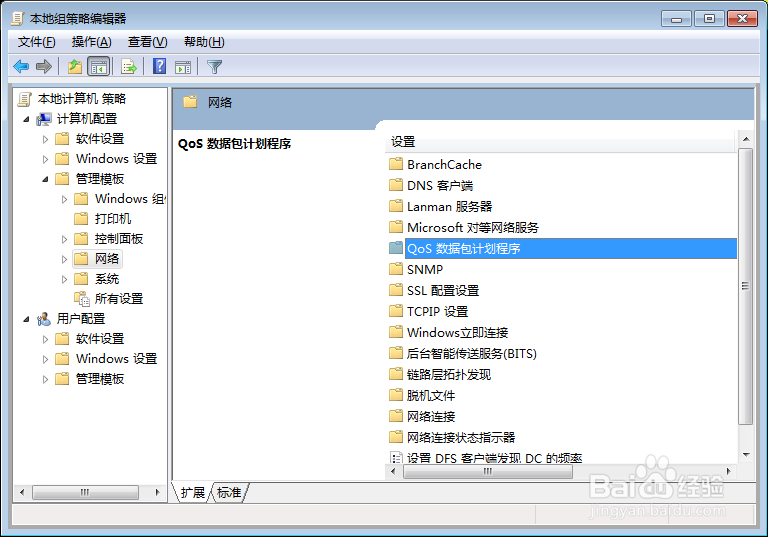Collapse 管理模板 under 计算机配置

point(45,179)
